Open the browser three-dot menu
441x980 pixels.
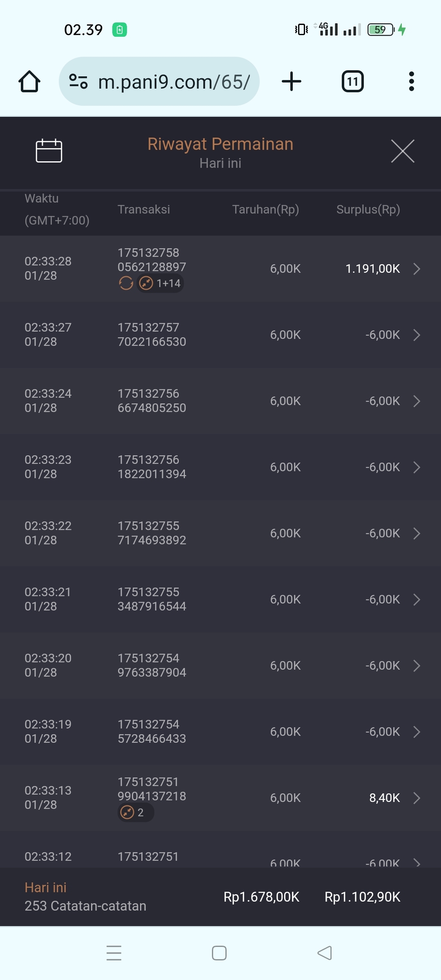[411, 81]
